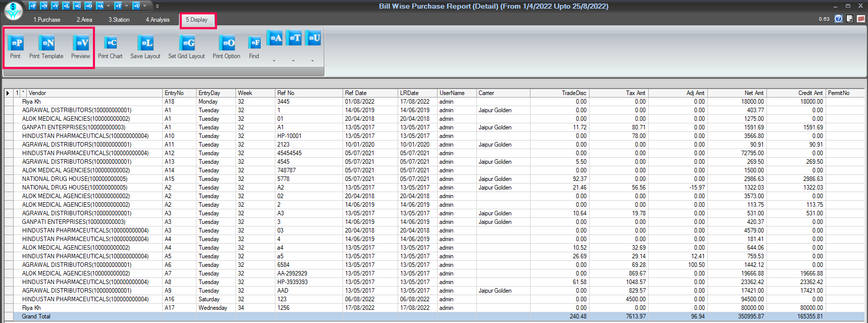Click the Tax Amt column header
The width and height of the screenshot is (868, 323).
tap(618, 93)
